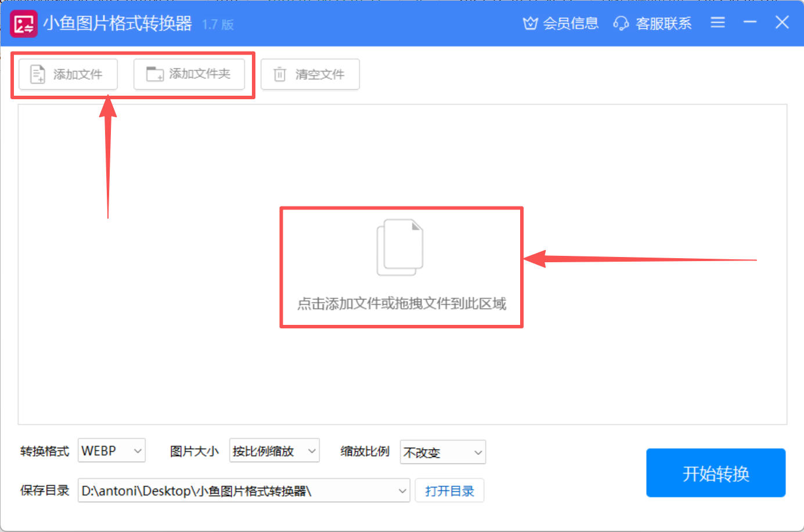This screenshot has width=804, height=532.
Task: Click the 清空文件 button label
Action: pyautogui.click(x=320, y=74)
